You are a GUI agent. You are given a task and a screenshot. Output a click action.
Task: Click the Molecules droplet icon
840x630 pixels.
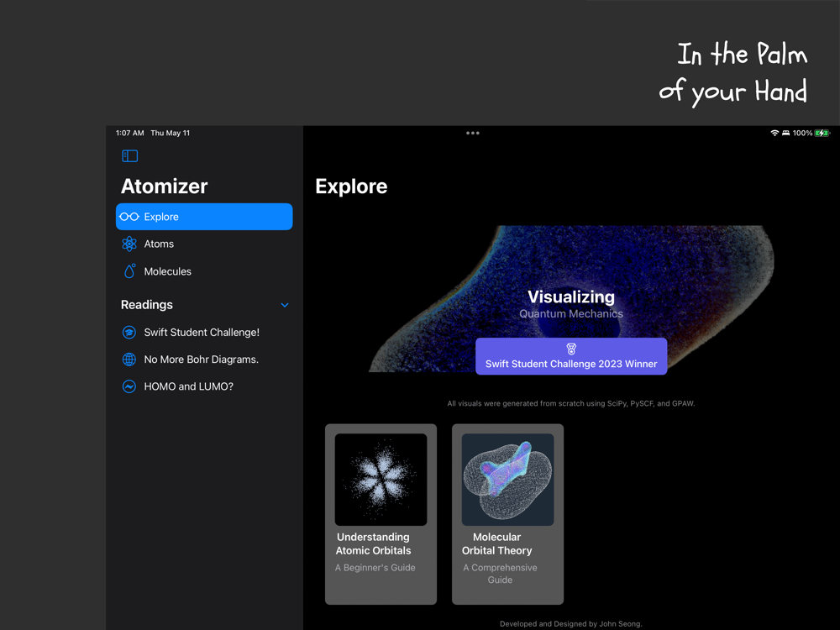[x=129, y=271]
